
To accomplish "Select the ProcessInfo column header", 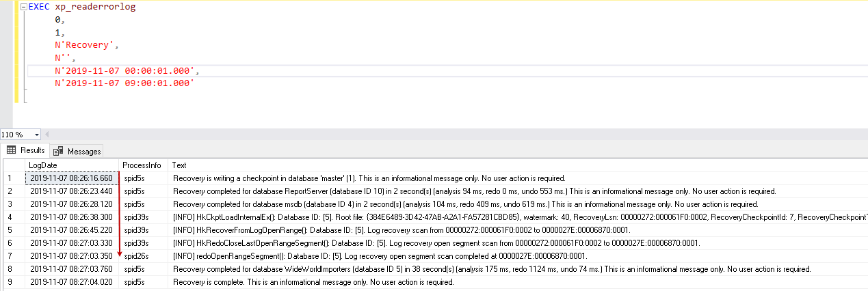I will (x=144, y=165).
